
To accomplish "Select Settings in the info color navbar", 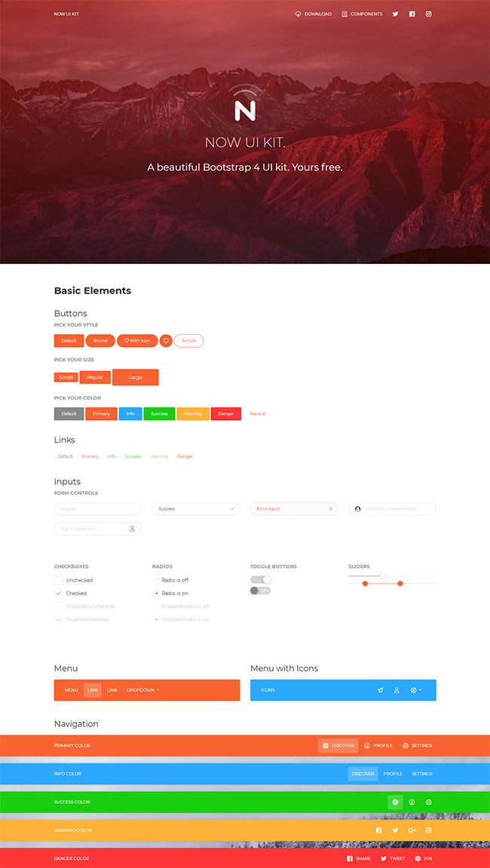I will point(421,774).
